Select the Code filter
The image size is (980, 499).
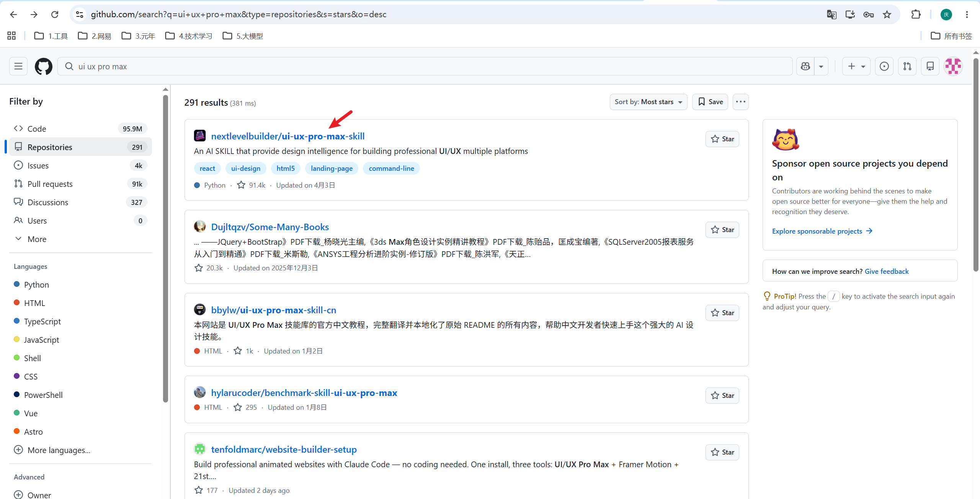80,129
